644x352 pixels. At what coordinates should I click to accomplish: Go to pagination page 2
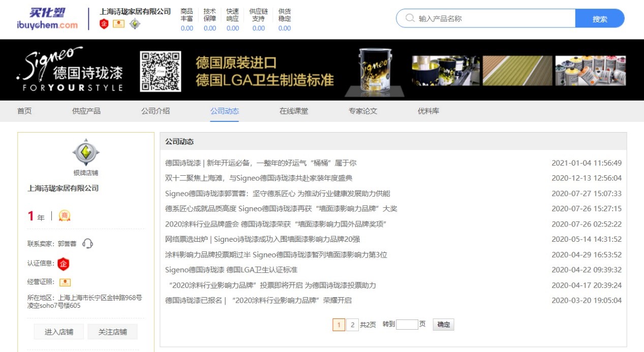point(352,325)
